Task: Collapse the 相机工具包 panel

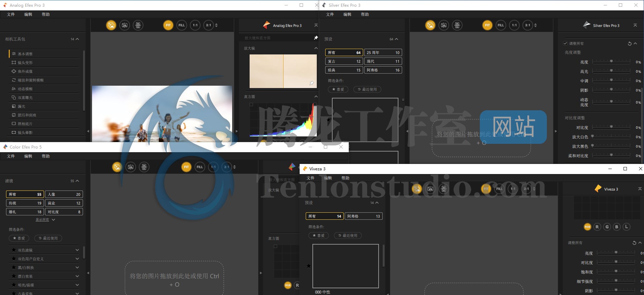Action: tap(77, 39)
